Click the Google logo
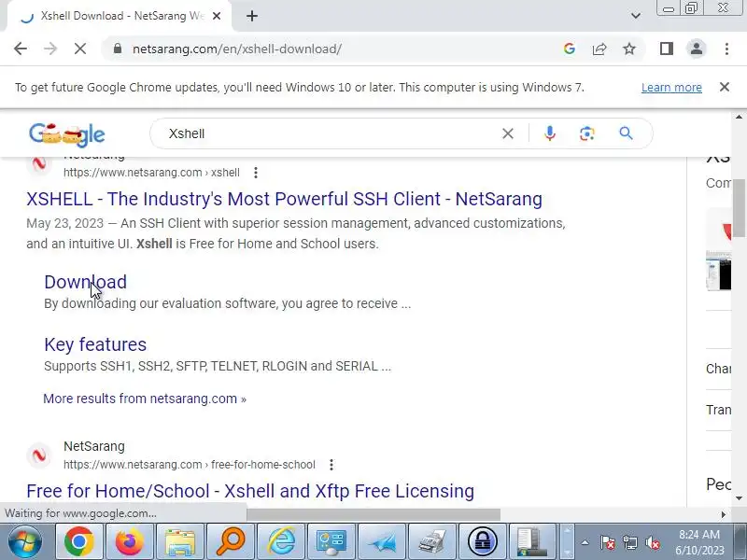 (66, 133)
